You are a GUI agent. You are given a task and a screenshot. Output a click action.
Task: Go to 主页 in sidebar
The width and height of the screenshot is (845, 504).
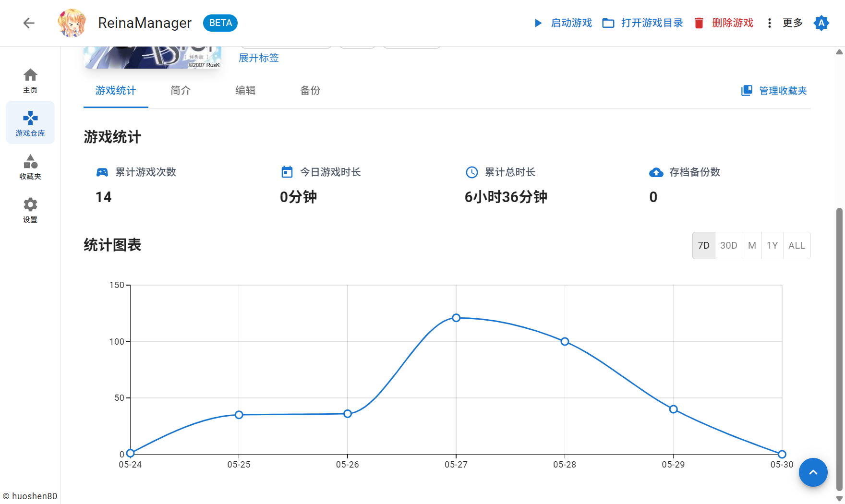click(30, 81)
